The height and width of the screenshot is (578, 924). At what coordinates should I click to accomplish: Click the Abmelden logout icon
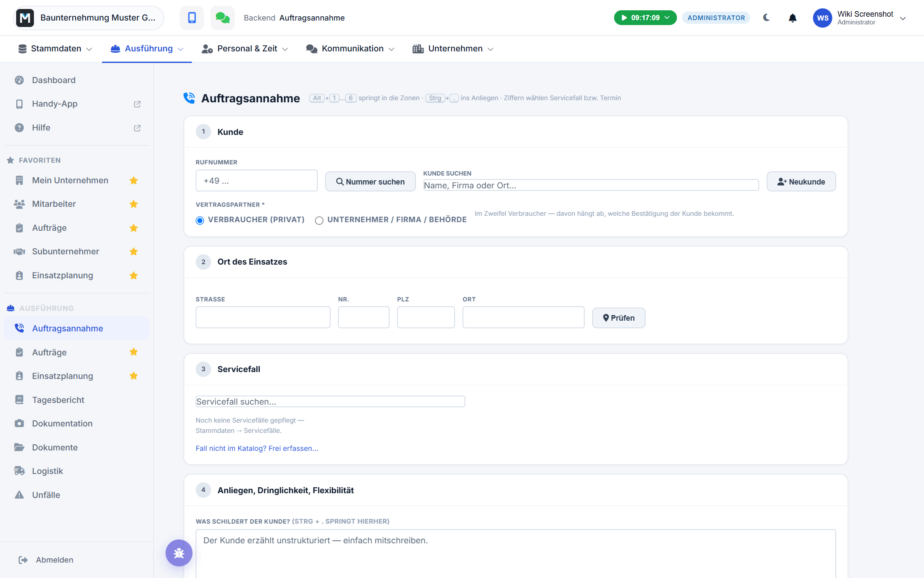[x=23, y=560]
